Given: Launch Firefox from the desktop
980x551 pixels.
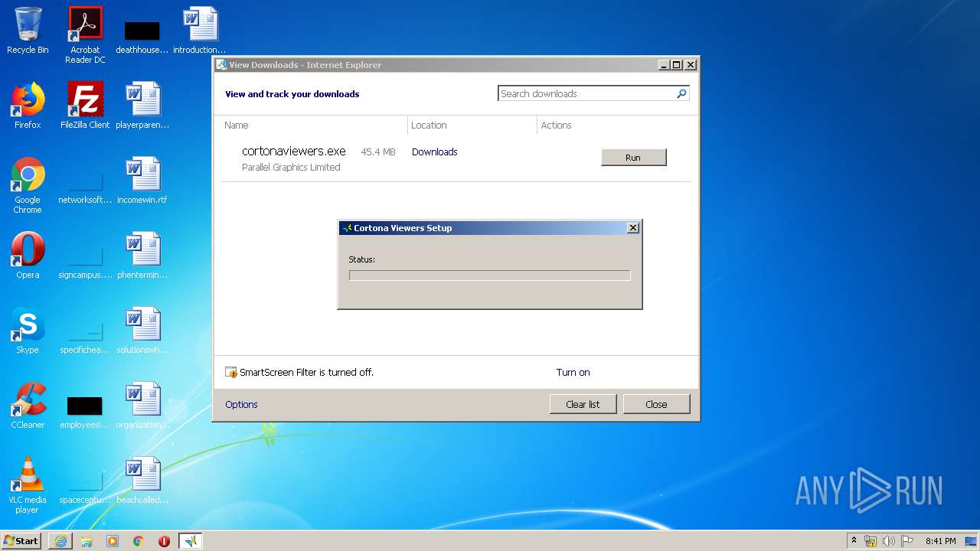Looking at the screenshot, I should [28, 106].
